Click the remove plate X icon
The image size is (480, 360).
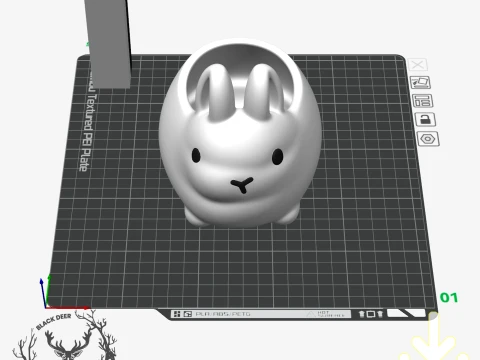(417, 65)
